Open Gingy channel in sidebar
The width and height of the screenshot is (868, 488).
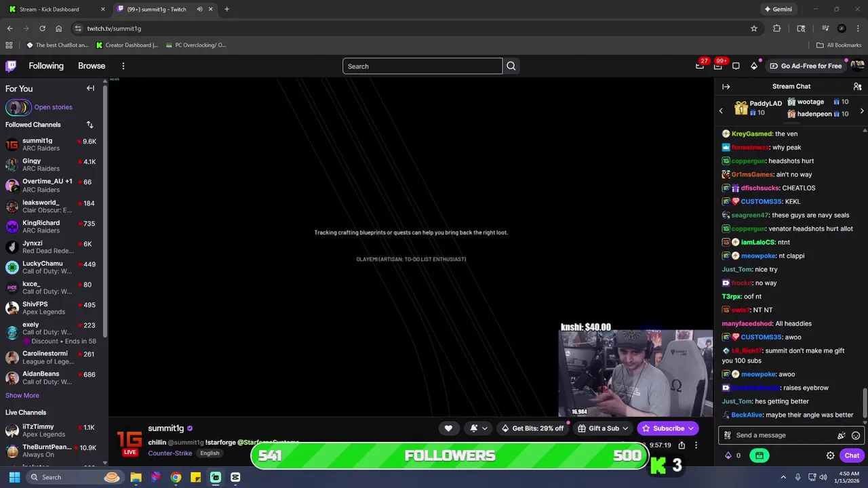click(53, 165)
